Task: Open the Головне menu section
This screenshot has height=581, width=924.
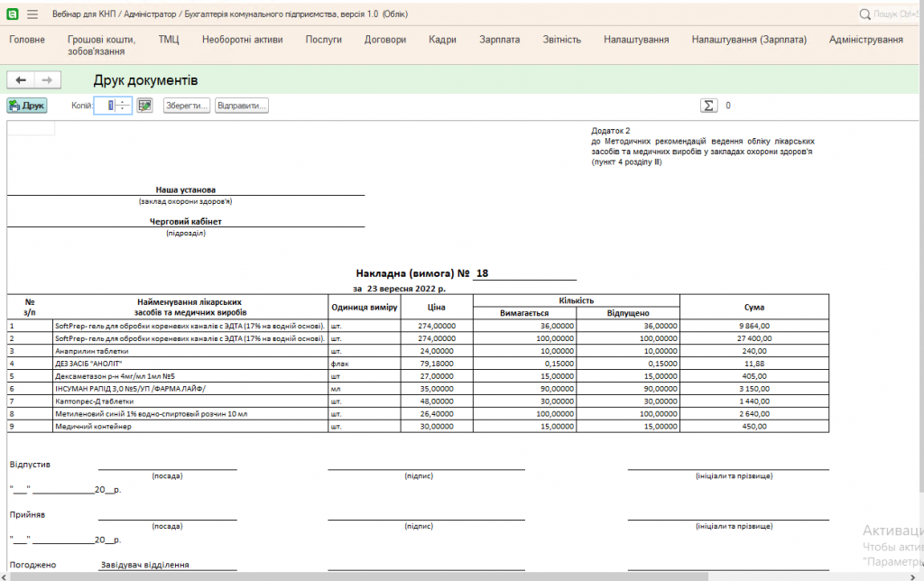Action: click(27, 40)
